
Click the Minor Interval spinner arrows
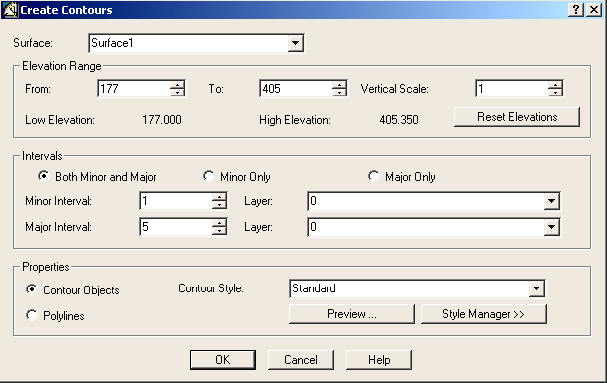point(219,201)
